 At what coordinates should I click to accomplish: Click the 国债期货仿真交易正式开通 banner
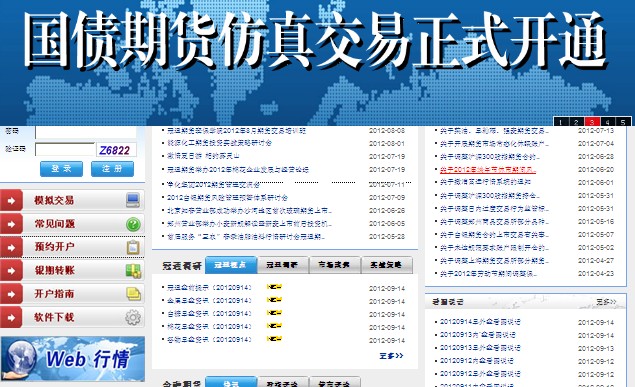point(318,63)
